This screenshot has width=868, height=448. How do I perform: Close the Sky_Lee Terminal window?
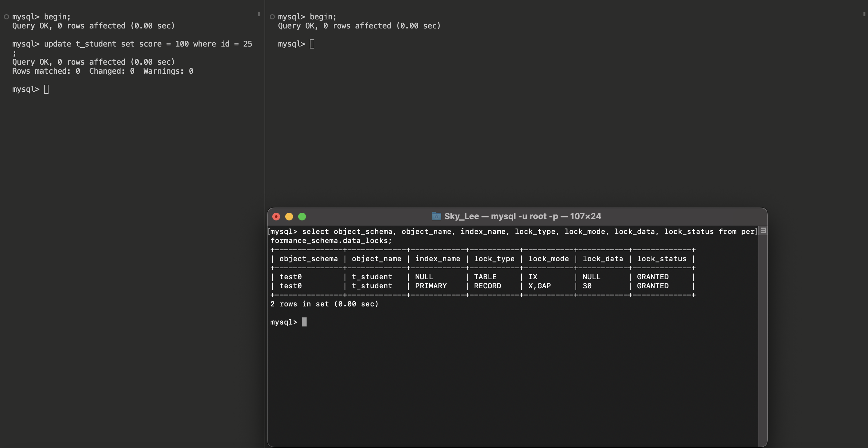(276, 217)
